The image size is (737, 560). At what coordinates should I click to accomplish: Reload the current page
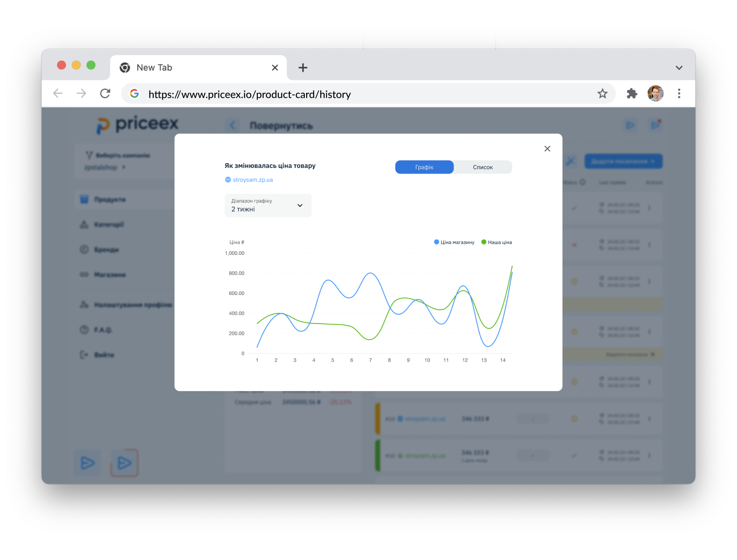[x=105, y=94]
